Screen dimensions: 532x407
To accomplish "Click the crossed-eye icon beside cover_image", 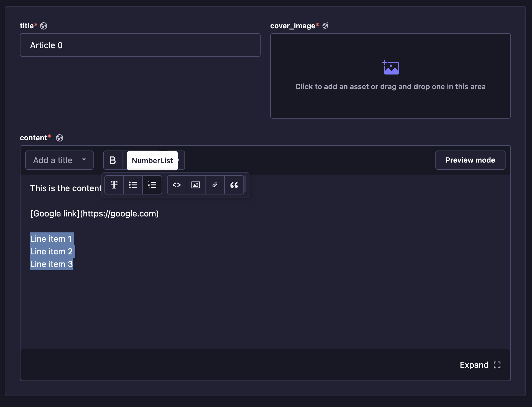I will [x=326, y=26].
